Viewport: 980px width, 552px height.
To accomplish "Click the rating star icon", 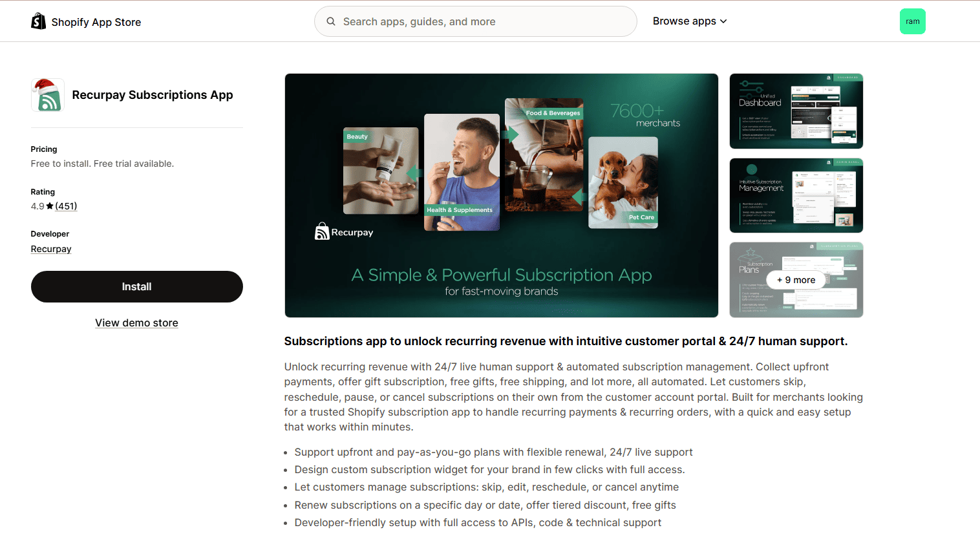I will [x=50, y=206].
